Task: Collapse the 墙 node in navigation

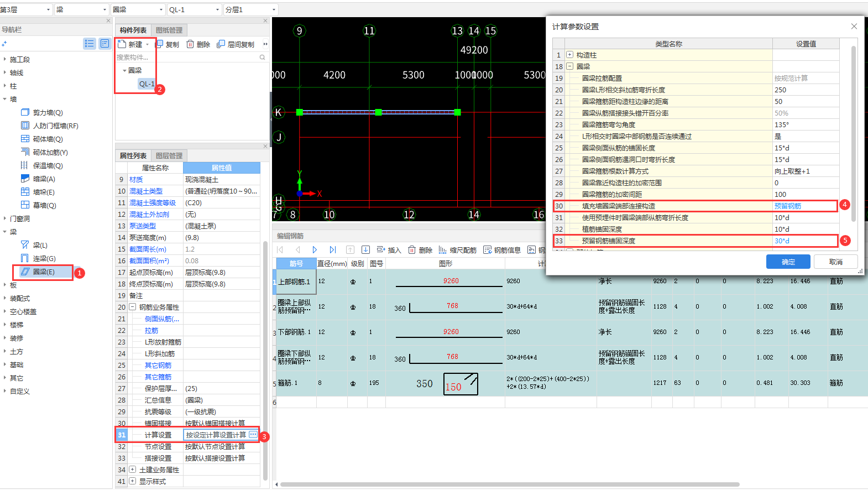Action: [x=5, y=99]
